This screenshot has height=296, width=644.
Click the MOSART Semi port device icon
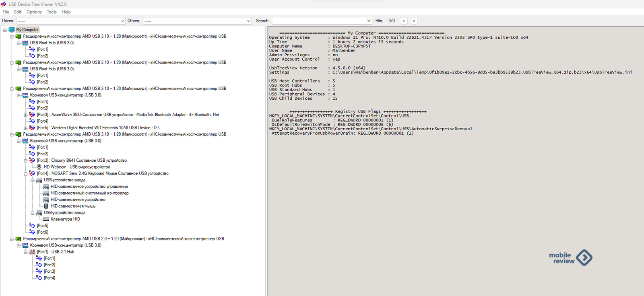coord(32,174)
